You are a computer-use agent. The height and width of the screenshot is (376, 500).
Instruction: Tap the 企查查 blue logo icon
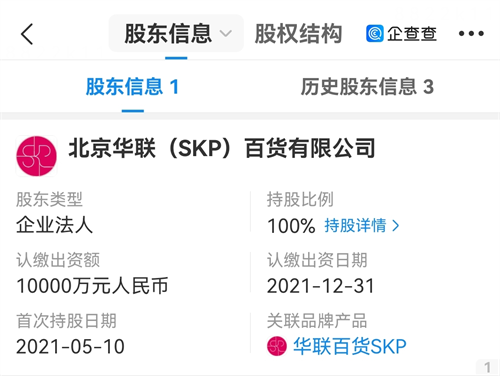(x=375, y=34)
